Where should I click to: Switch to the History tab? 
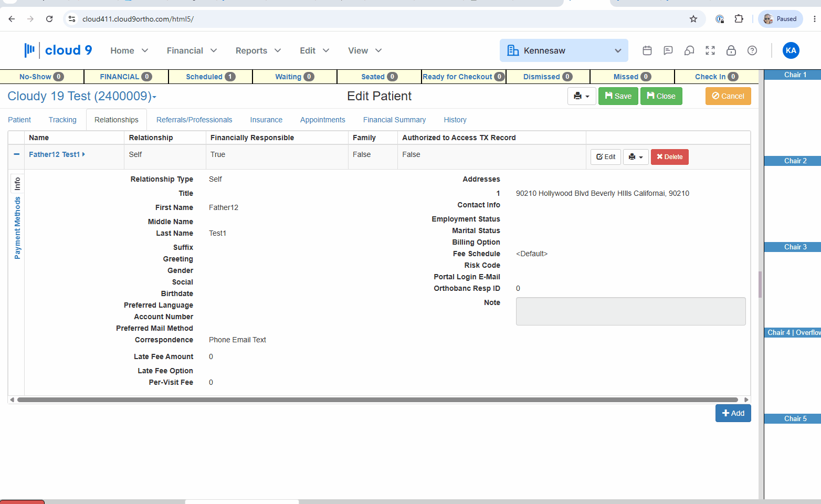click(455, 120)
